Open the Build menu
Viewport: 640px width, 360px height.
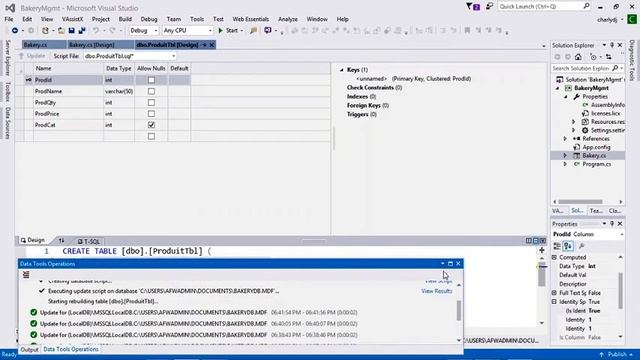tap(125, 19)
